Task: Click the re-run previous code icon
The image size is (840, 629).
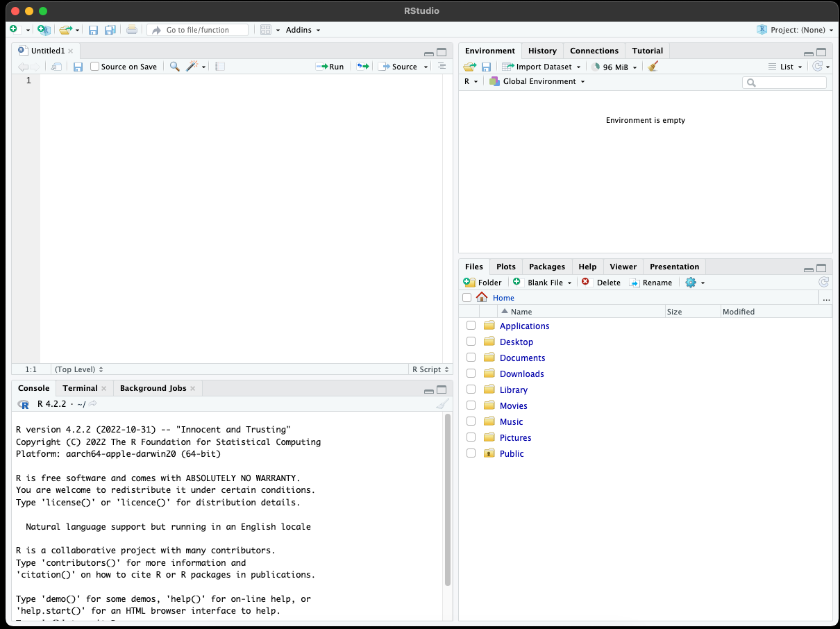Action: point(362,67)
